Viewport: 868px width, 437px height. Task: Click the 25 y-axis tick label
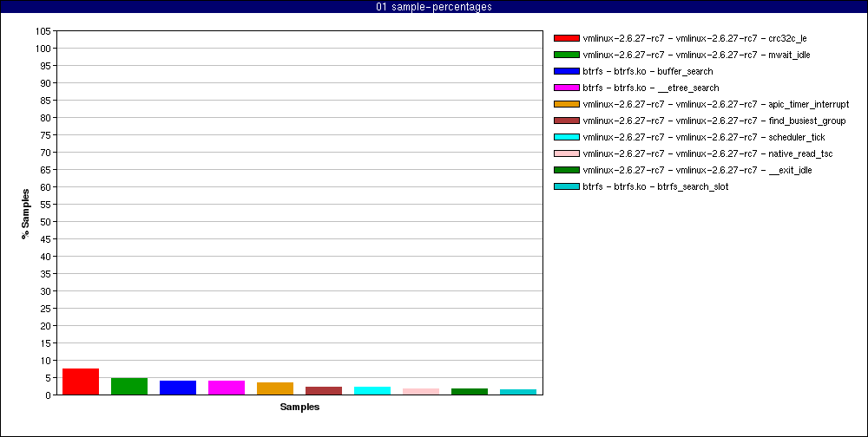(47, 309)
